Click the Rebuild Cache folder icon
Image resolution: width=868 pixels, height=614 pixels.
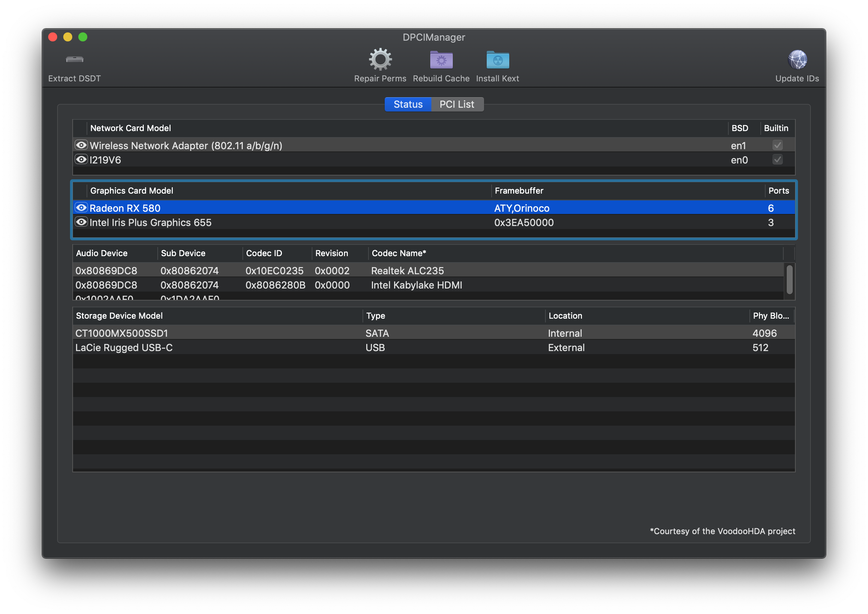pyautogui.click(x=441, y=60)
